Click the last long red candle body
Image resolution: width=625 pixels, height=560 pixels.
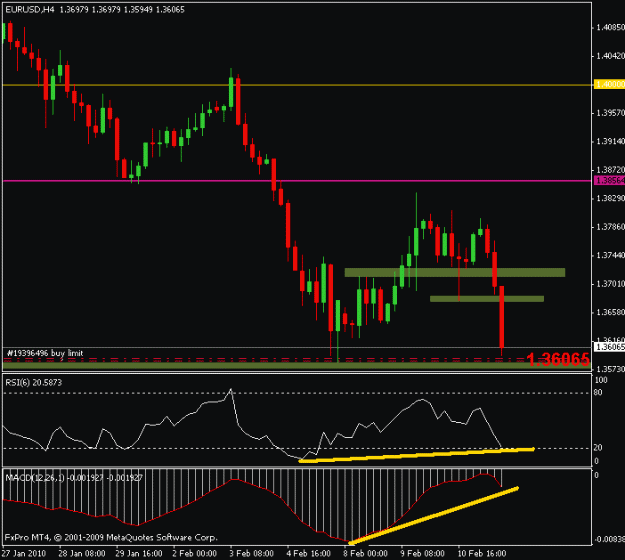point(501,316)
